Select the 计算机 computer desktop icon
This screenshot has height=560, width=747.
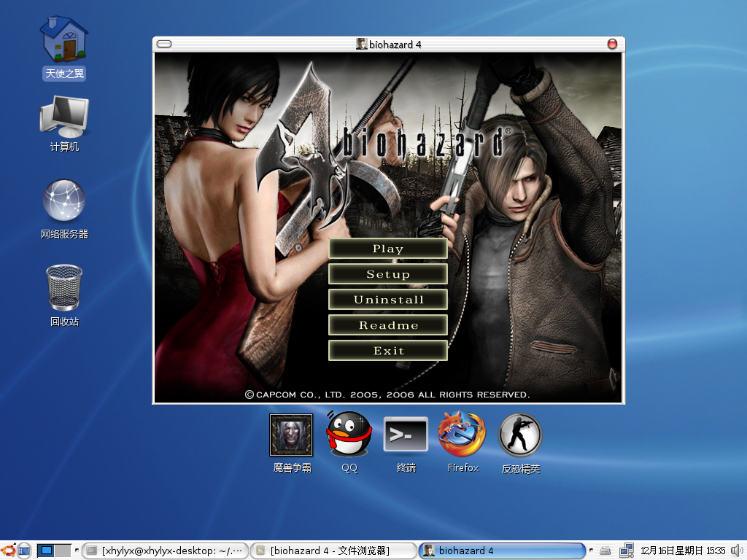pyautogui.click(x=64, y=124)
